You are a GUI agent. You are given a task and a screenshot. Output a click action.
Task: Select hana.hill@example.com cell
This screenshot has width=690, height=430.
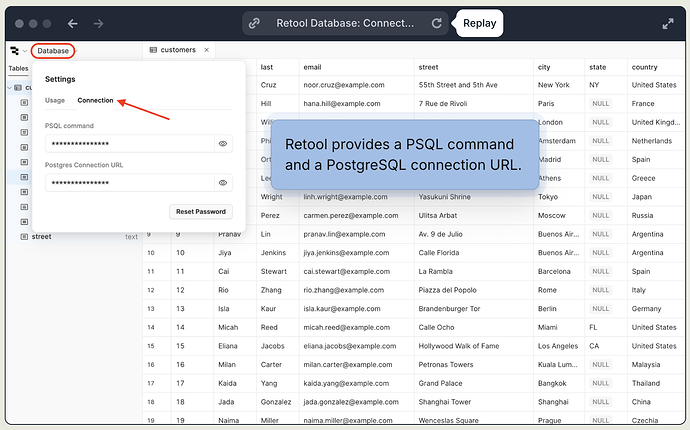click(356, 104)
